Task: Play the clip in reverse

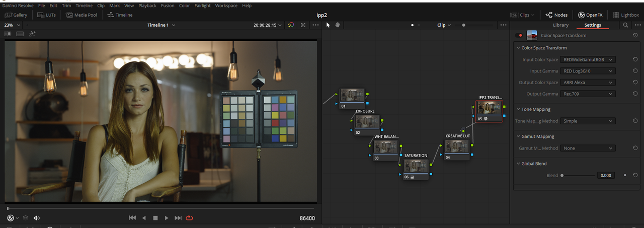Action: pyautogui.click(x=144, y=217)
